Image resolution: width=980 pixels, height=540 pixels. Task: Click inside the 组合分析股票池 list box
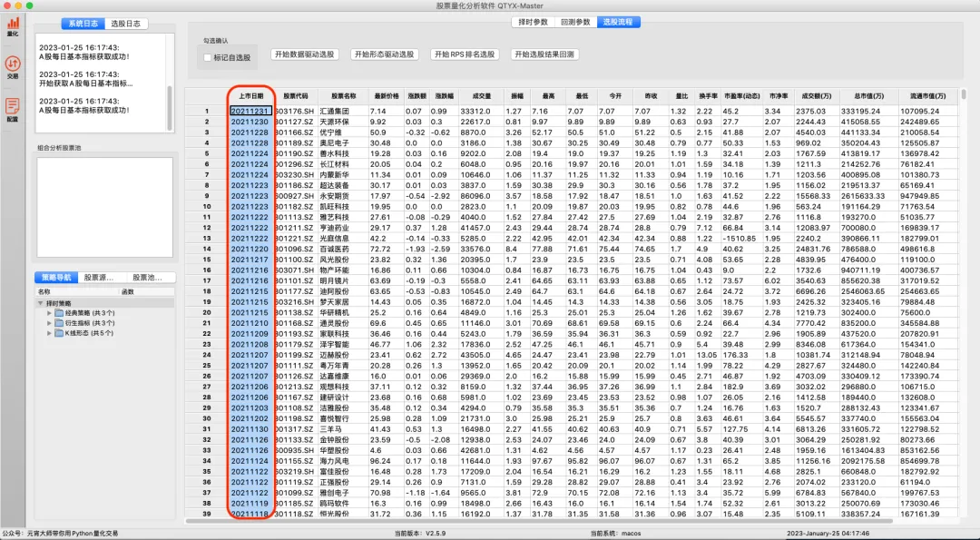pyautogui.click(x=104, y=207)
